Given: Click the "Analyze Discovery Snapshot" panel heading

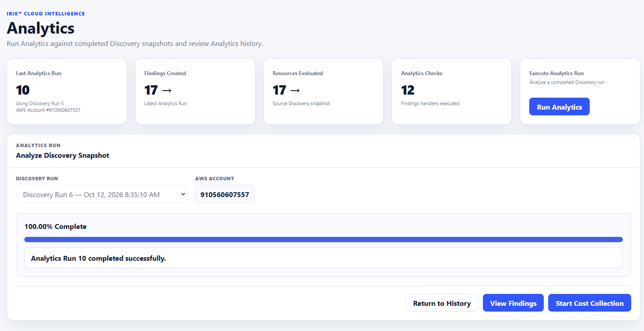Looking at the screenshot, I should [63, 156].
